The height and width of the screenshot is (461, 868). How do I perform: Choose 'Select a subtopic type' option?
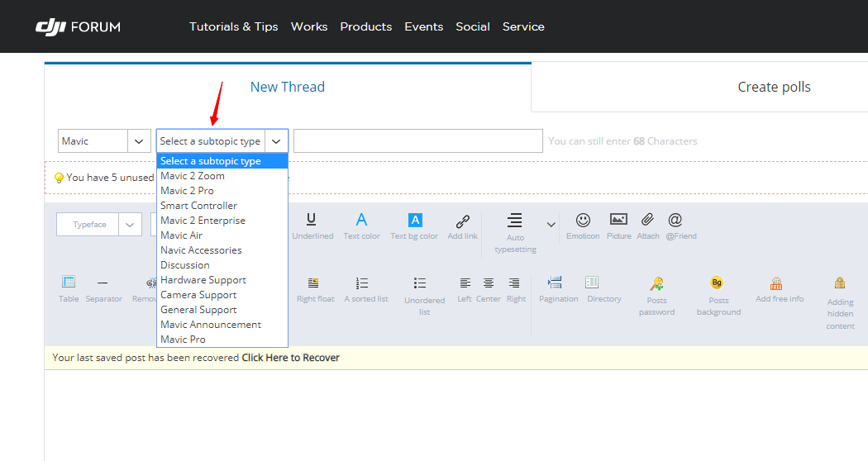coord(222,161)
